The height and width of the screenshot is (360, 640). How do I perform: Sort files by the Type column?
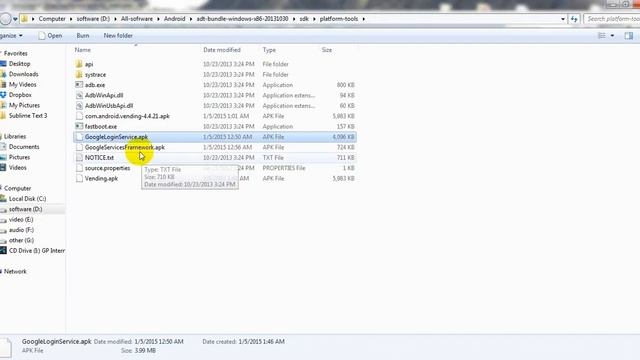click(269, 50)
